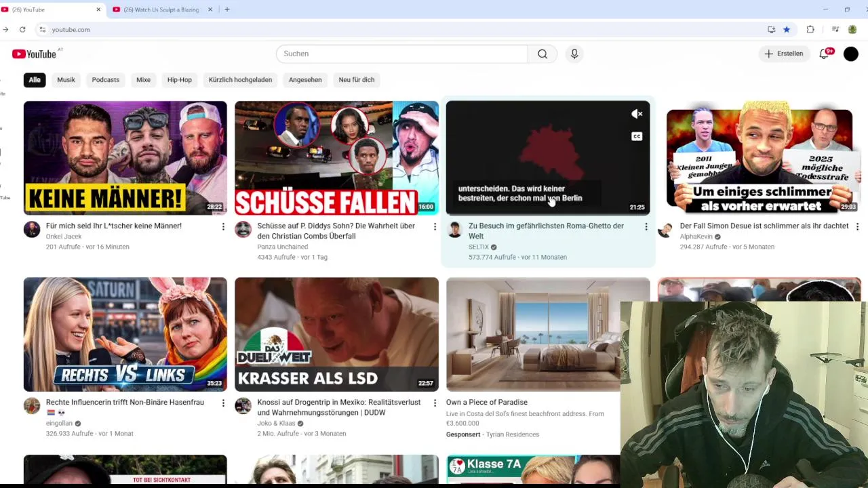The height and width of the screenshot is (488, 868).
Task: Select the Alle filter chip
Action: (x=35, y=80)
